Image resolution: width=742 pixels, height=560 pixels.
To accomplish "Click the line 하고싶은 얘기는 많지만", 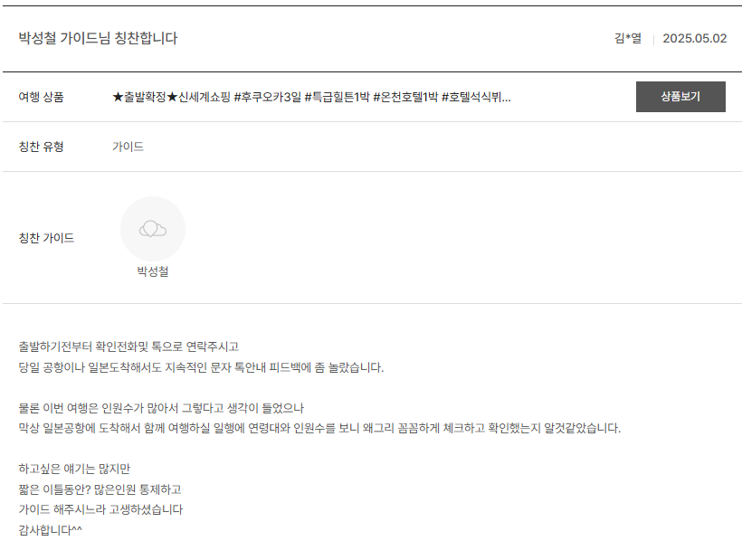I will pos(74,469).
